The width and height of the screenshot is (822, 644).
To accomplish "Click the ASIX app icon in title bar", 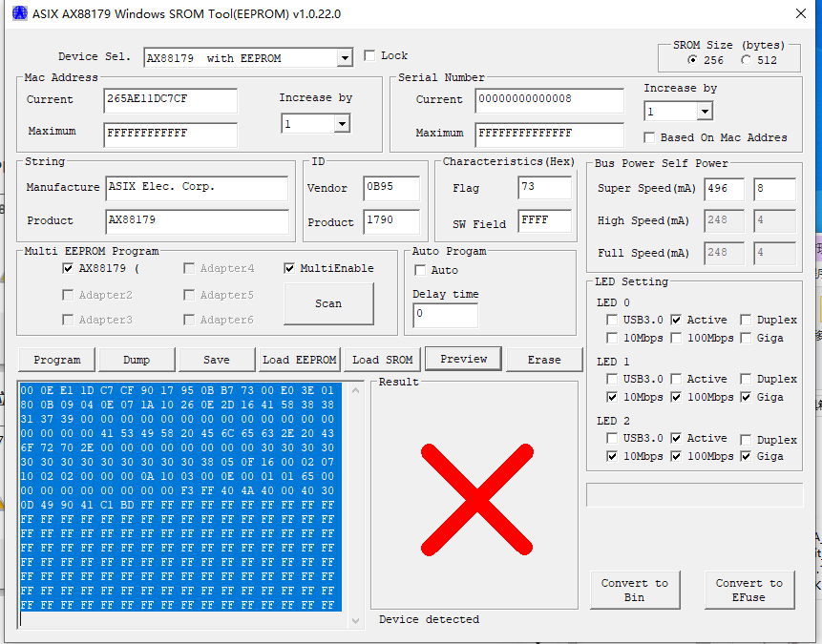I will point(19,13).
